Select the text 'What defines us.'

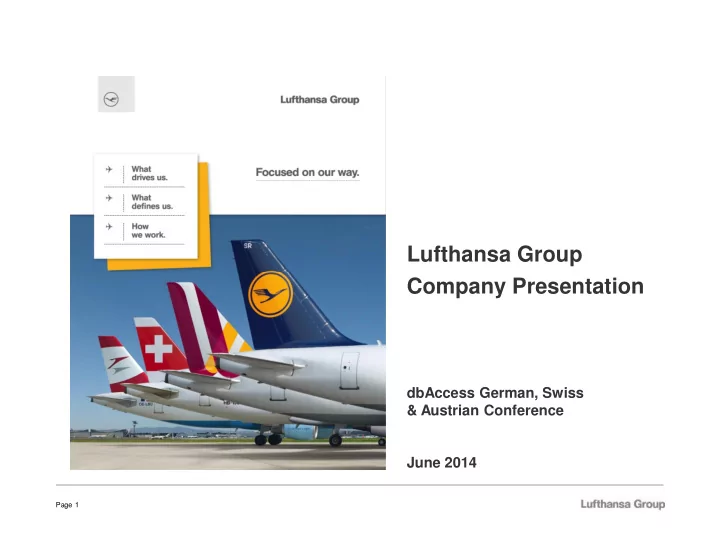152,202
